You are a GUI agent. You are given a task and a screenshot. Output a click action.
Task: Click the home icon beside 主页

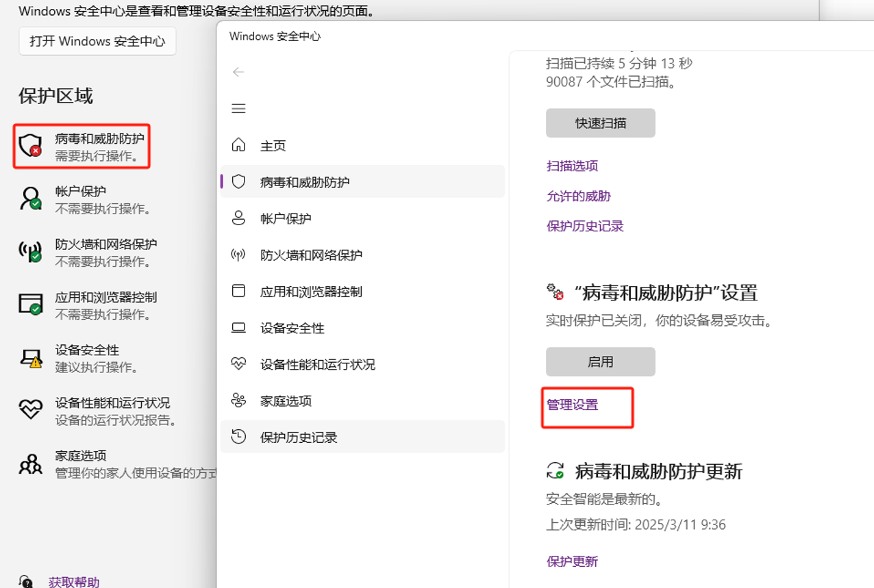238,145
